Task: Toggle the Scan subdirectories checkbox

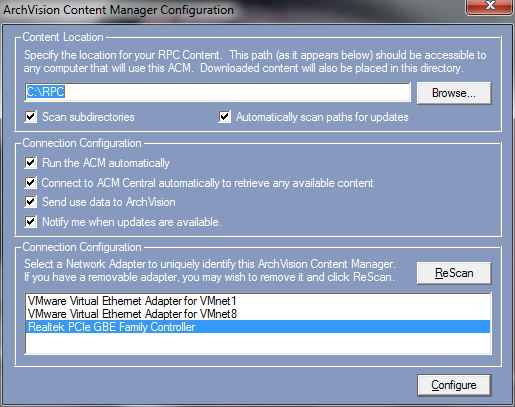Action: 31,117
